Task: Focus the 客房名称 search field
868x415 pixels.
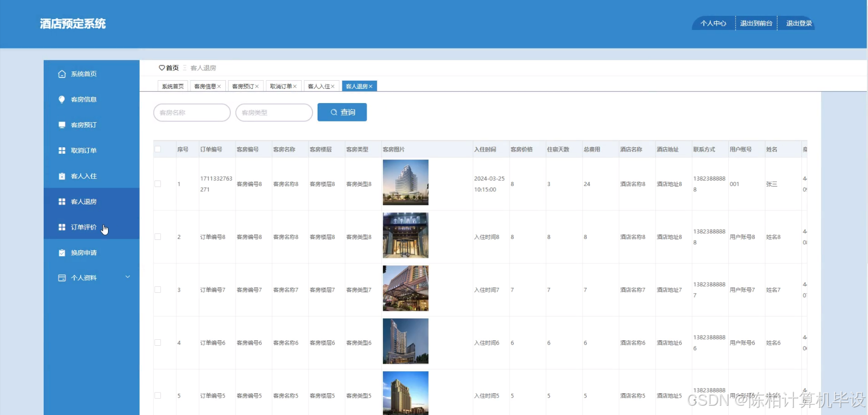Action: coord(192,113)
